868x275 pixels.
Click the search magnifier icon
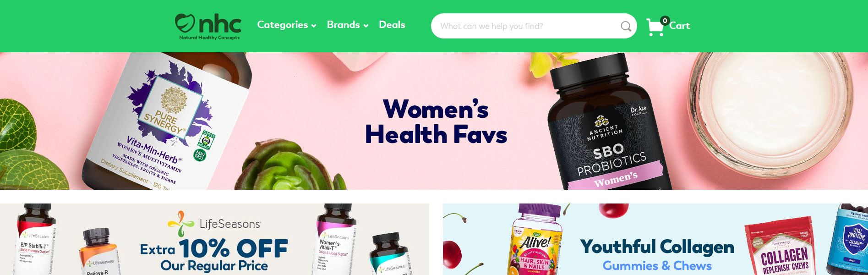626,26
